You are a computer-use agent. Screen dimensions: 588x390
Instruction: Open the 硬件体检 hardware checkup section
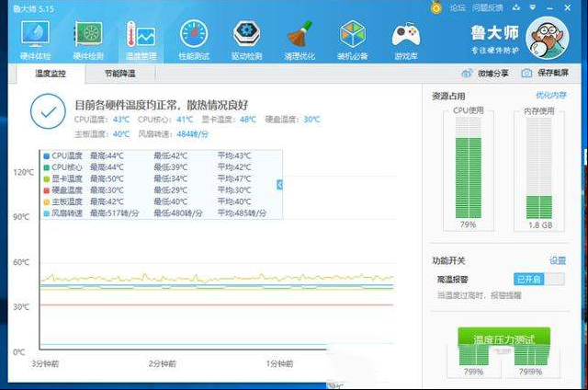point(35,40)
